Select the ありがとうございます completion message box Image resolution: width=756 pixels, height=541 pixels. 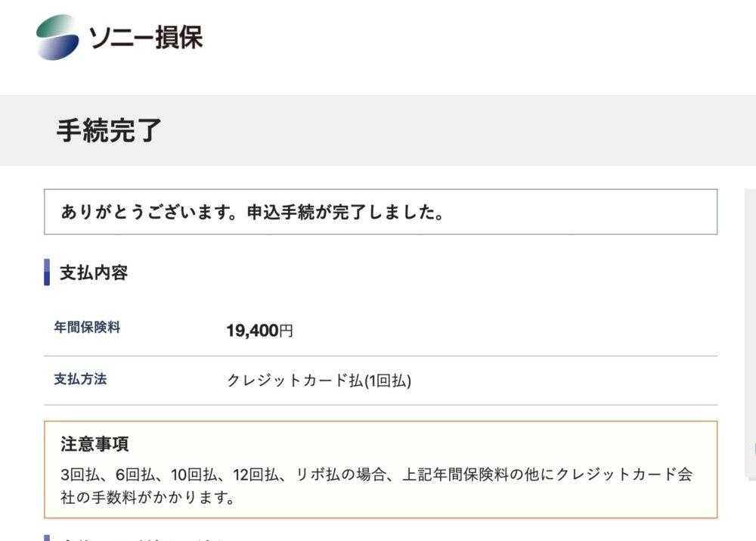point(380,212)
